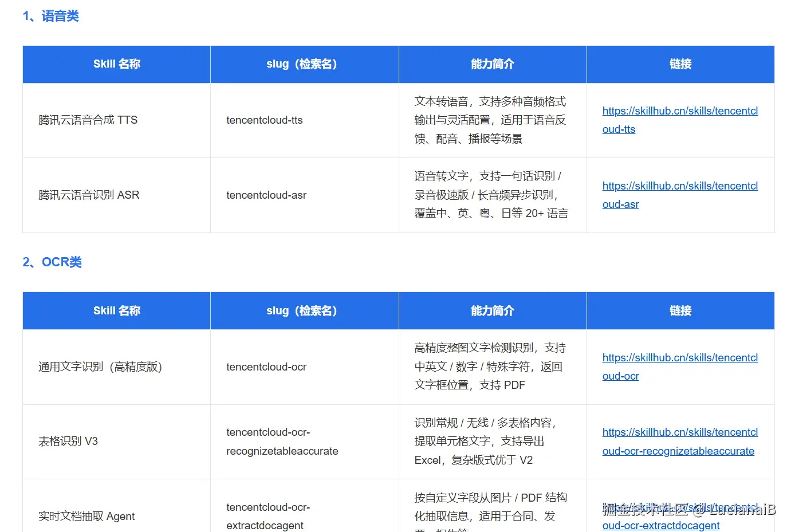
Task: Select the 'slug（检索名）' header in the OCR类 table
Action: (305, 311)
